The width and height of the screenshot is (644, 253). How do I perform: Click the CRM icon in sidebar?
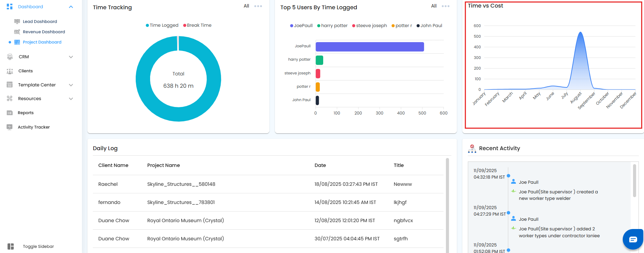click(10, 57)
